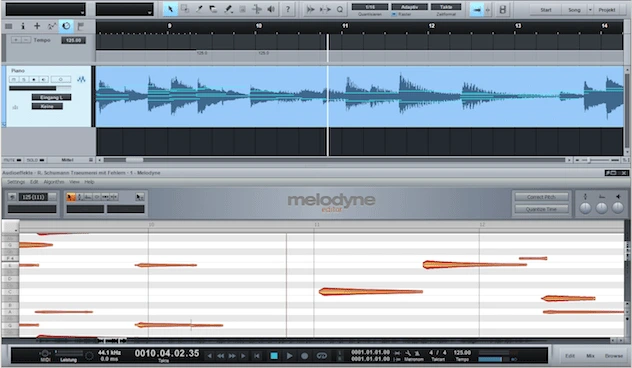Screen dimensions: 632x368
Task: Open the second black dropdown in top bar
Action: tap(125, 9)
